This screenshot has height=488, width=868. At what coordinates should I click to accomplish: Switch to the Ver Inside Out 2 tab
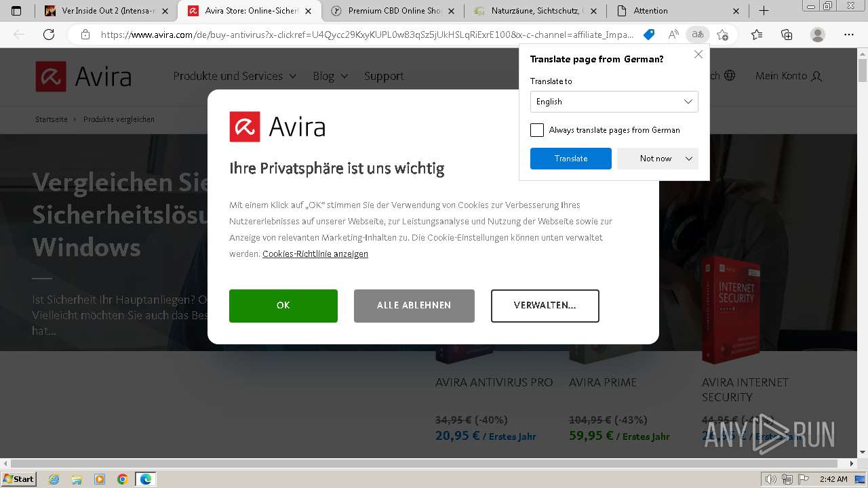107,11
